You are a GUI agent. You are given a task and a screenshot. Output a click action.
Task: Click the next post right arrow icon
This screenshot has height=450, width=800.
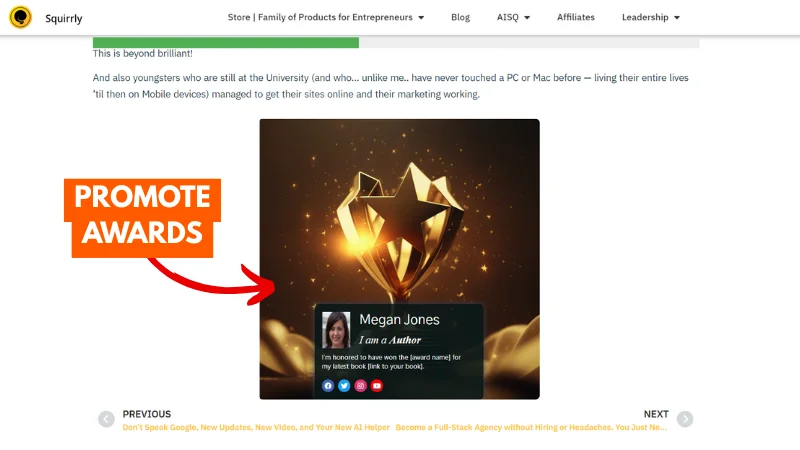[x=685, y=419]
